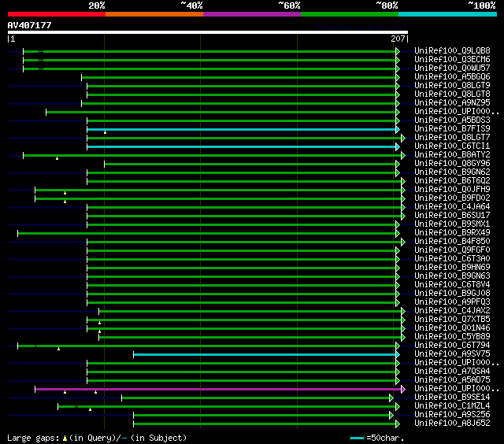Open the UniRef100_A8J652 hit at list bottom
Viewport: 504px width, 444px height.
452,424
